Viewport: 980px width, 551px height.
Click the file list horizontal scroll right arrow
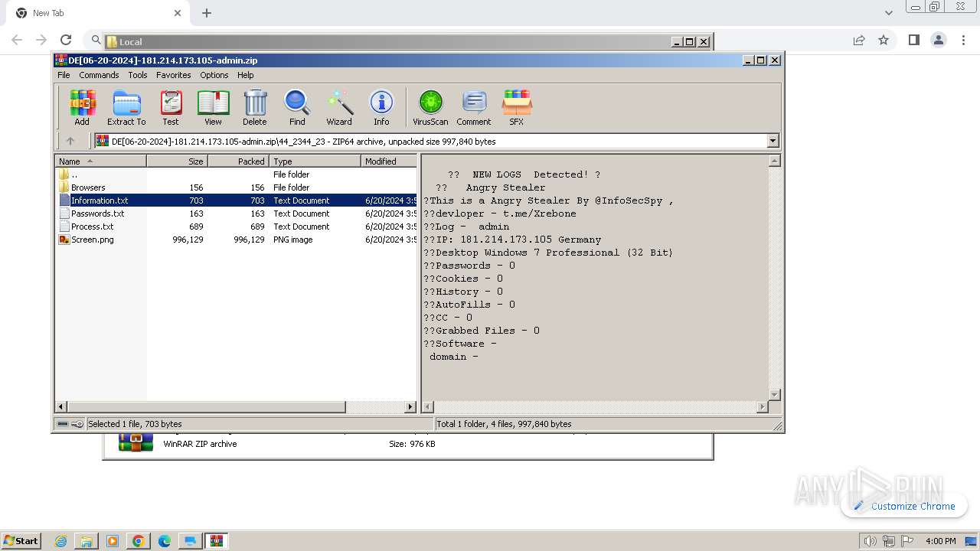click(x=410, y=407)
